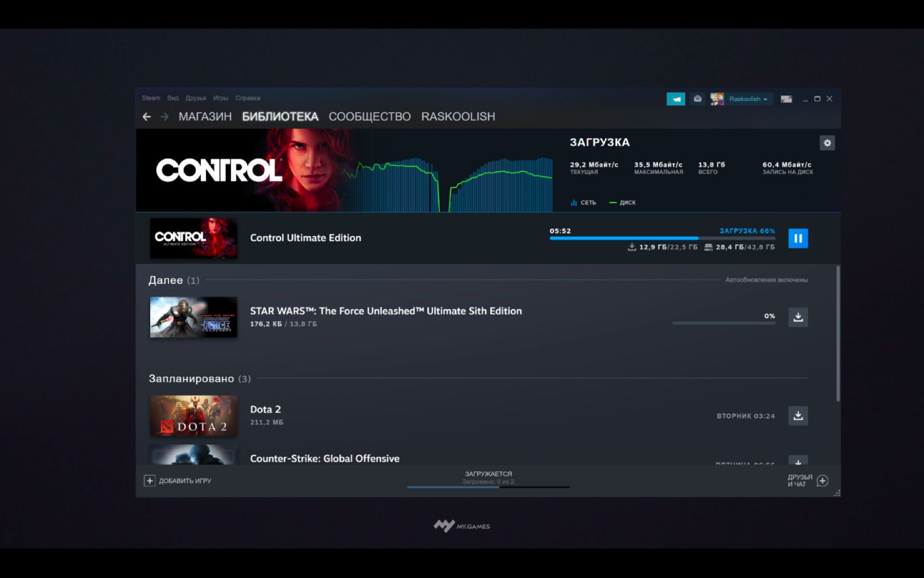This screenshot has height=578, width=924.
Task: Toggle auto-updates setting in download queue
Action: (x=766, y=280)
